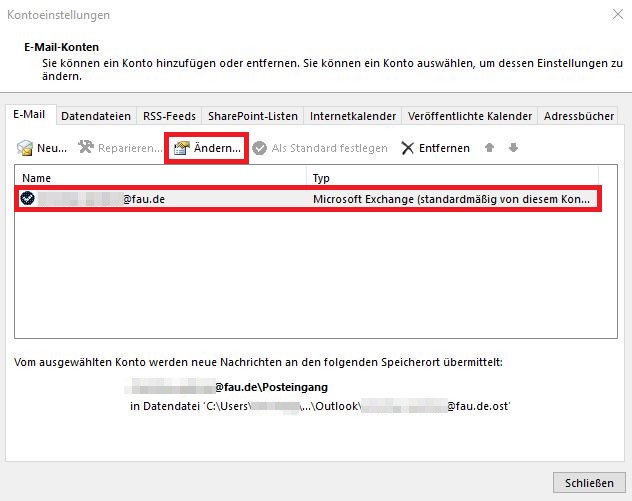Click Als Standard festlegen checkmark icon
Image resolution: width=632 pixels, height=501 pixels.
(260, 148)
